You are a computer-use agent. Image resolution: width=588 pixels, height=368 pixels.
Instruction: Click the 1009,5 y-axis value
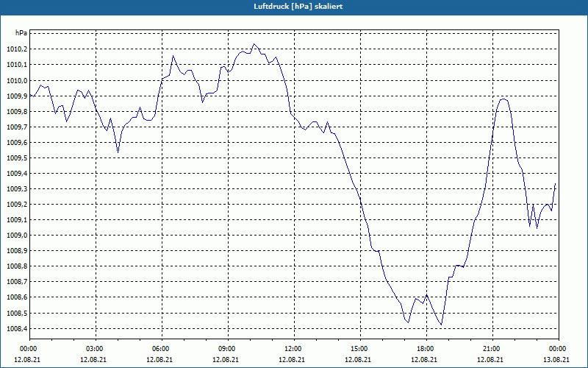[x=17, y=158]
